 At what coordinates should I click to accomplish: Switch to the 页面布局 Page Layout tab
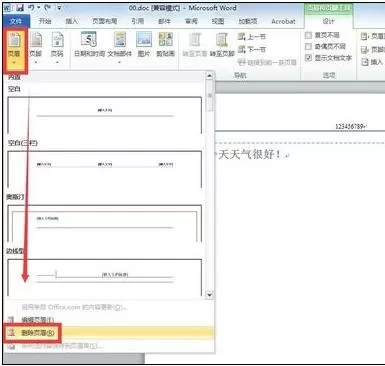(105, 21)
